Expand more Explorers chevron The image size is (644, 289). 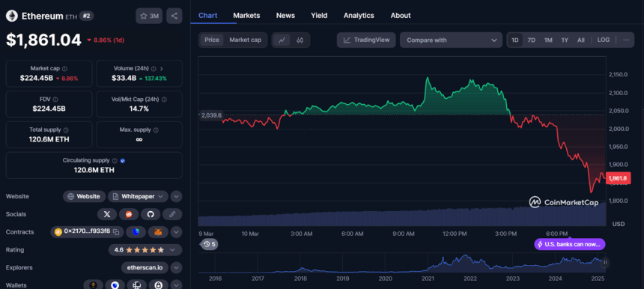click(x=176, y=267)
